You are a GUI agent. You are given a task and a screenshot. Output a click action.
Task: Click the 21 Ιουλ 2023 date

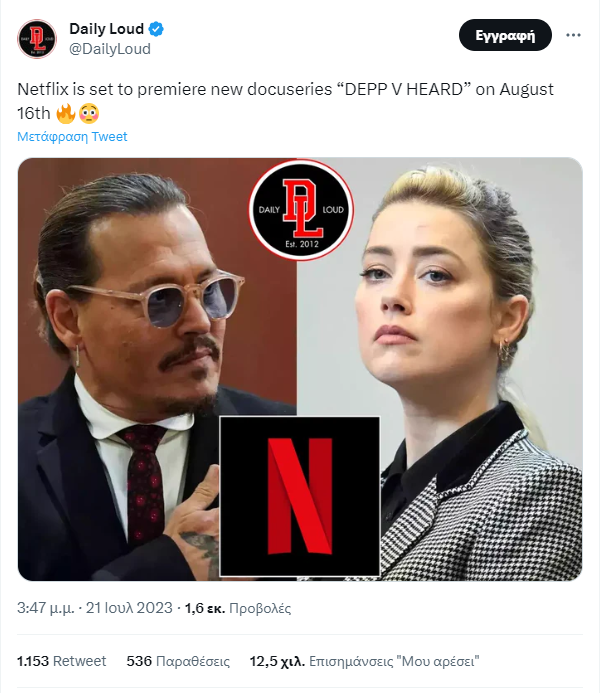point(129,608)
